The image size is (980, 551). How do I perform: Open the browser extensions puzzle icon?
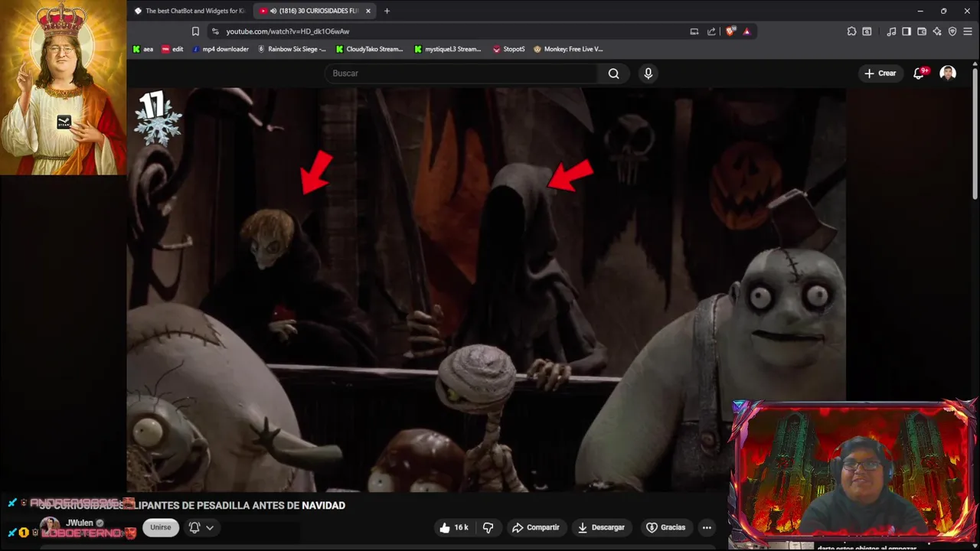(851, 31)
